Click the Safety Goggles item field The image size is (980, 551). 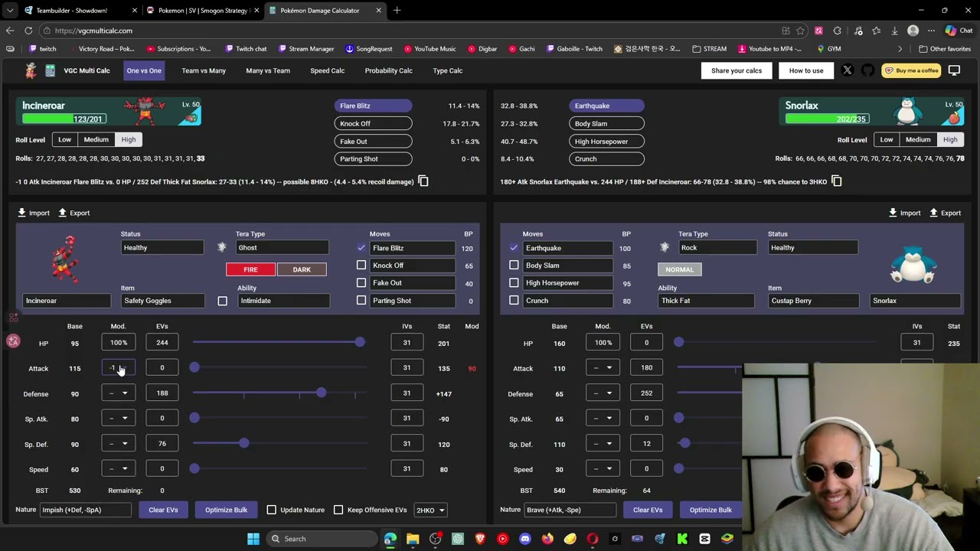point(163,301)
